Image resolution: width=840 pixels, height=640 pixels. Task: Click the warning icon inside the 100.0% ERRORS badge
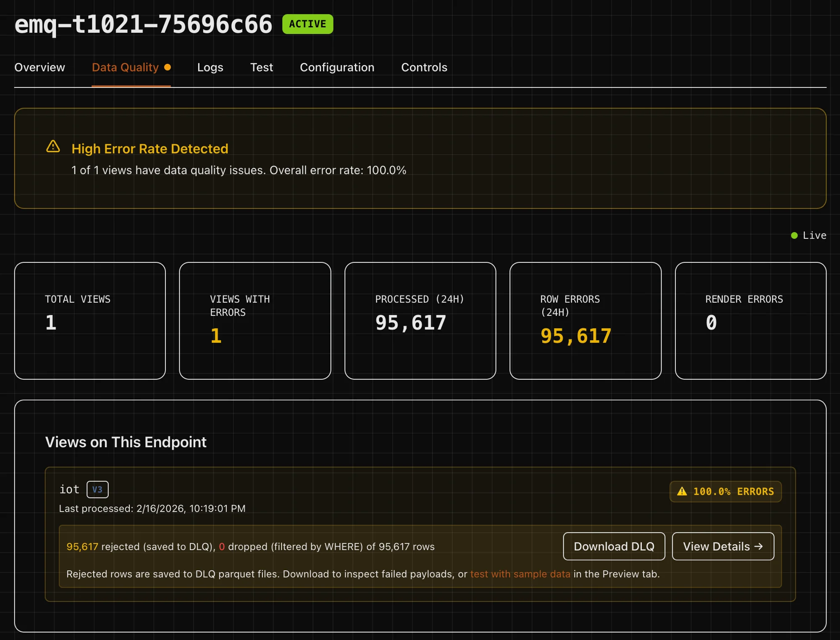[682, 491]
